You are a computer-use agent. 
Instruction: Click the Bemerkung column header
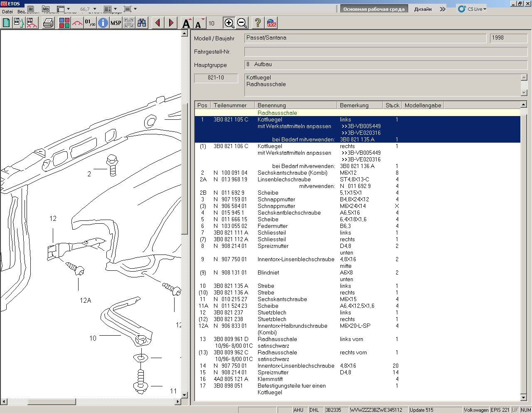coord(360,105)
